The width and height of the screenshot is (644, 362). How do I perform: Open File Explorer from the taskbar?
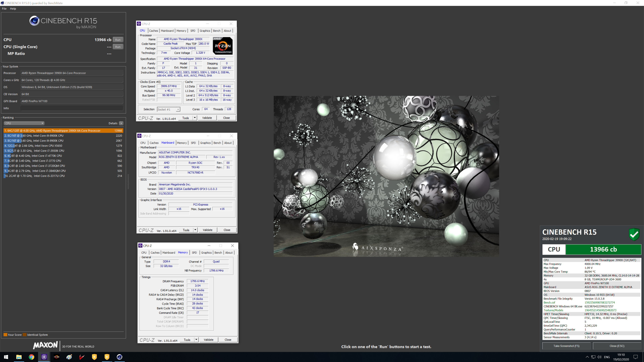[19, 357]
